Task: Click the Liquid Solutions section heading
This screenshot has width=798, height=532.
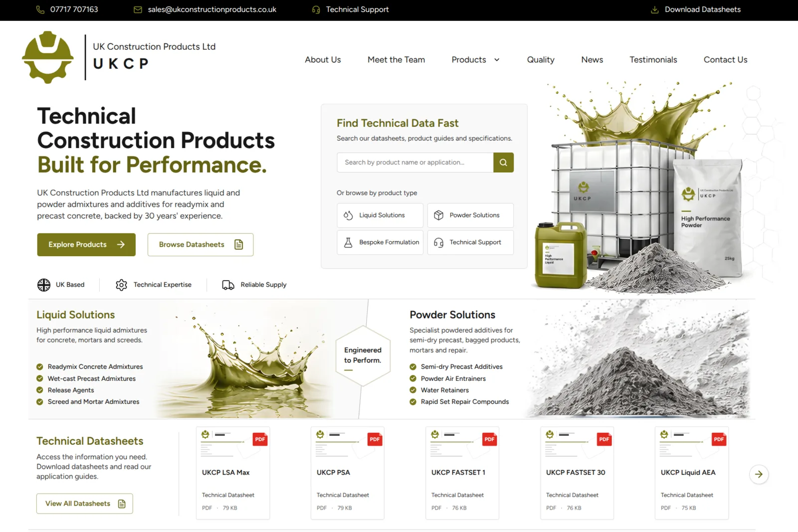Action: [75, 315]
